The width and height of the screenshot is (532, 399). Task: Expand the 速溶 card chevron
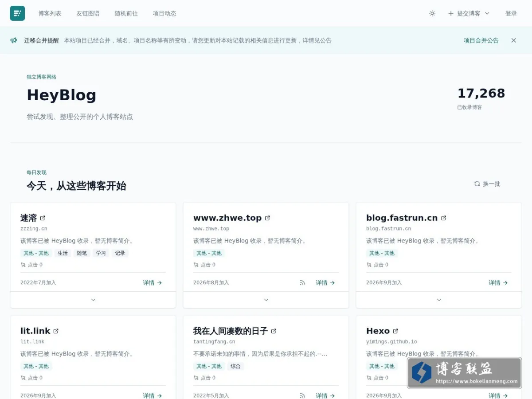click(93, 300)
